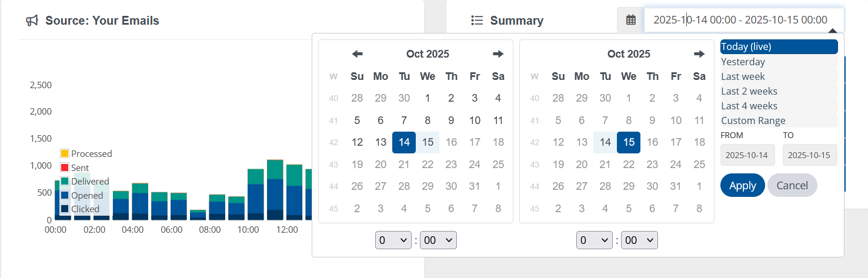This screenshot has width=868, height=278.
Task: Toggle the Opened legend swatch
Action: point(65,195)
